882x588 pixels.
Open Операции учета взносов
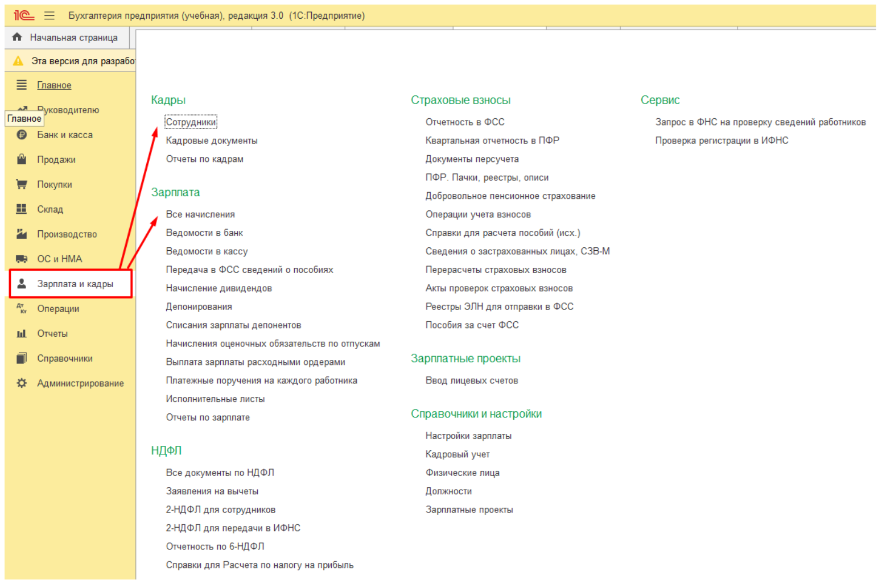[478, 214]
